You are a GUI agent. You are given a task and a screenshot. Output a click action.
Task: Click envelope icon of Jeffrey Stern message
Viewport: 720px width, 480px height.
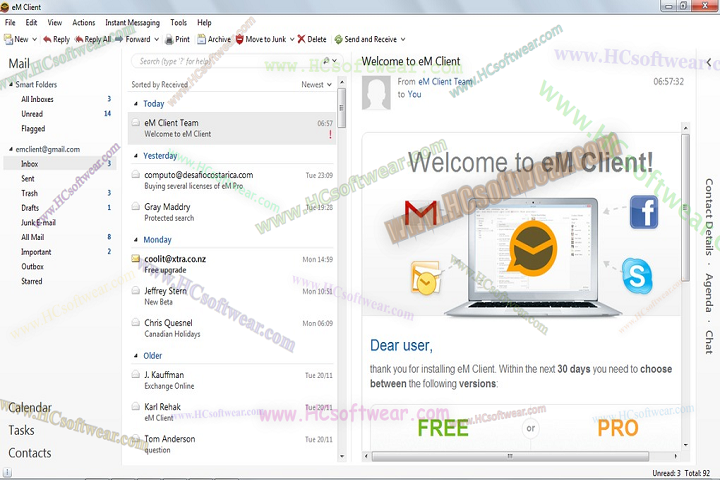(135, 290)
